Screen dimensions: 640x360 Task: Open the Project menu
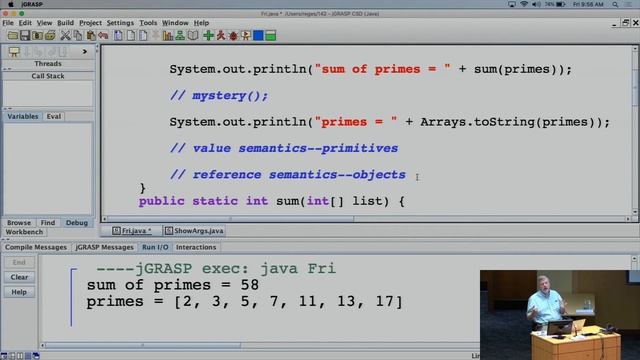tap(90, 23)
